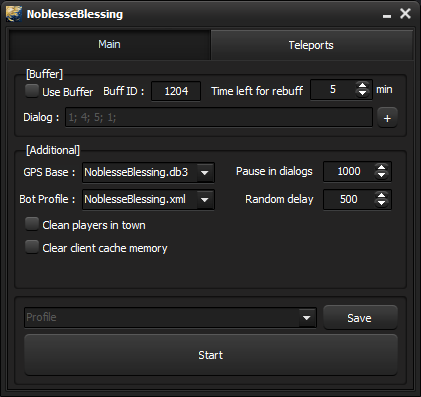Check Clean players in town

coord(32,224)
